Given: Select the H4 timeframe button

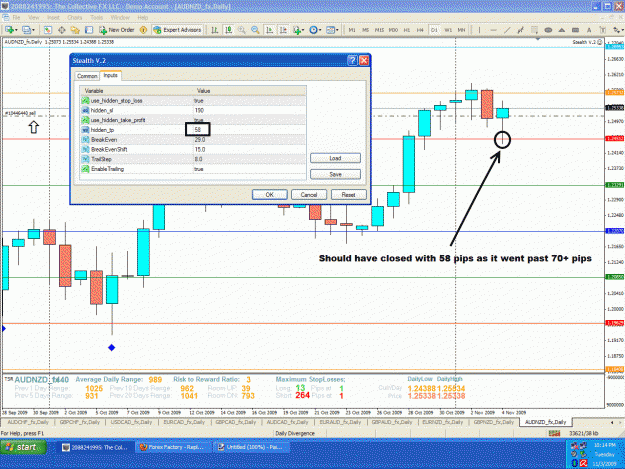Looking at the screenshot, I should (420, 30).
